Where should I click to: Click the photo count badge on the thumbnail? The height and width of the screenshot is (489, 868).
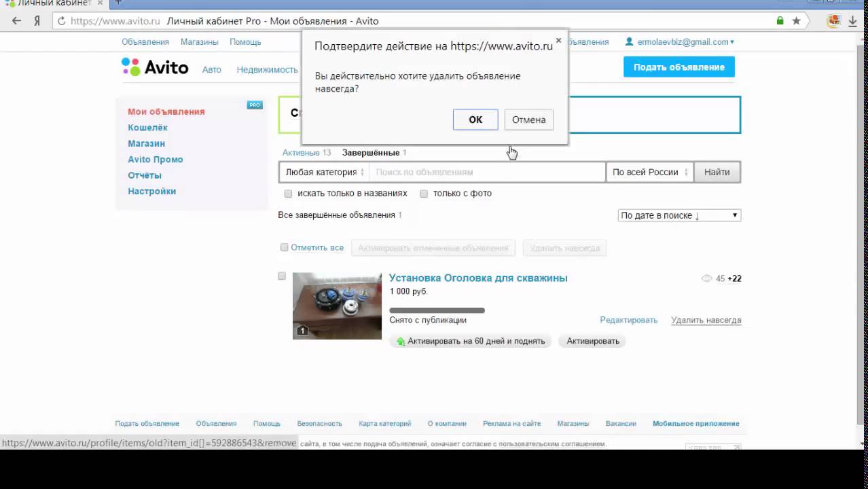pyautogui.click(x=302, y=331)
